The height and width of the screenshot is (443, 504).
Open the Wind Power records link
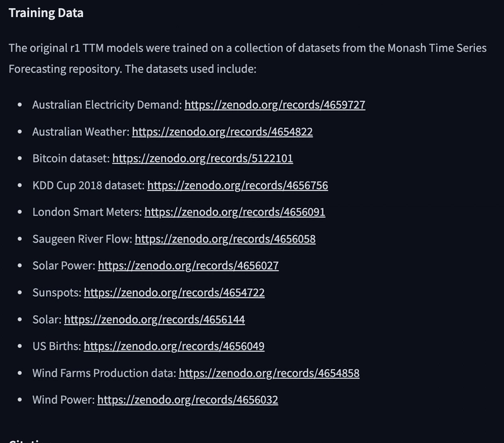[x=188, y=400]
